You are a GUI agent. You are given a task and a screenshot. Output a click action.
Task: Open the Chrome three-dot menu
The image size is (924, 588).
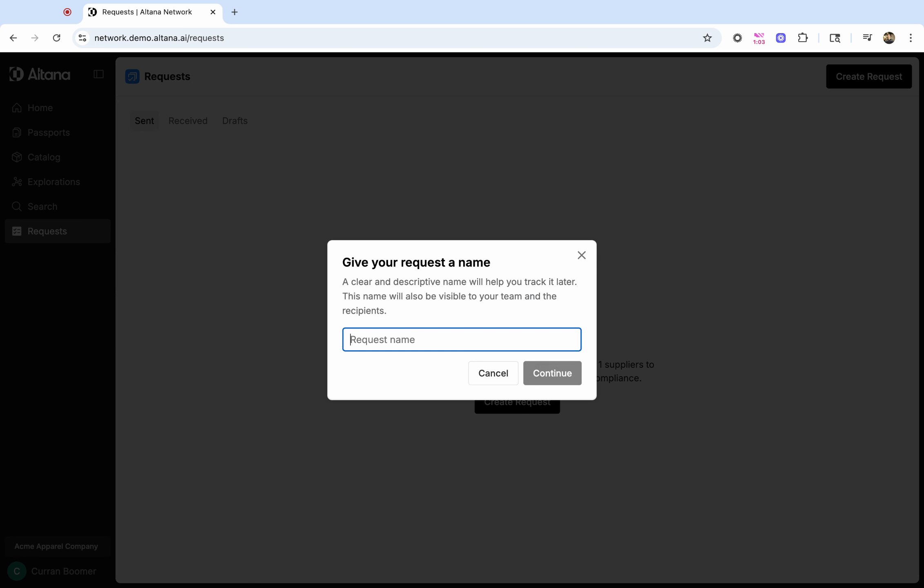[x=910, y=38]
